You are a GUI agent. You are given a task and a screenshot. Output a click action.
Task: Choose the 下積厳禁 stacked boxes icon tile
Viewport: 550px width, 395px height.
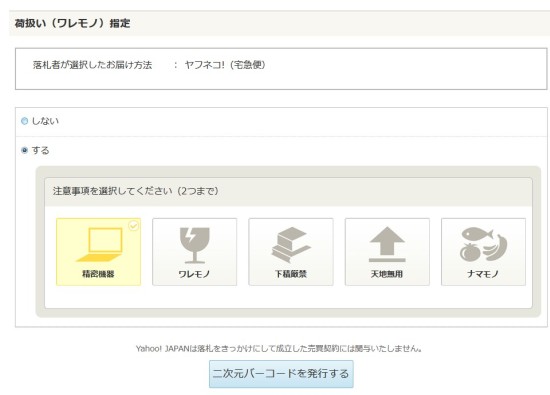(291, 252)
